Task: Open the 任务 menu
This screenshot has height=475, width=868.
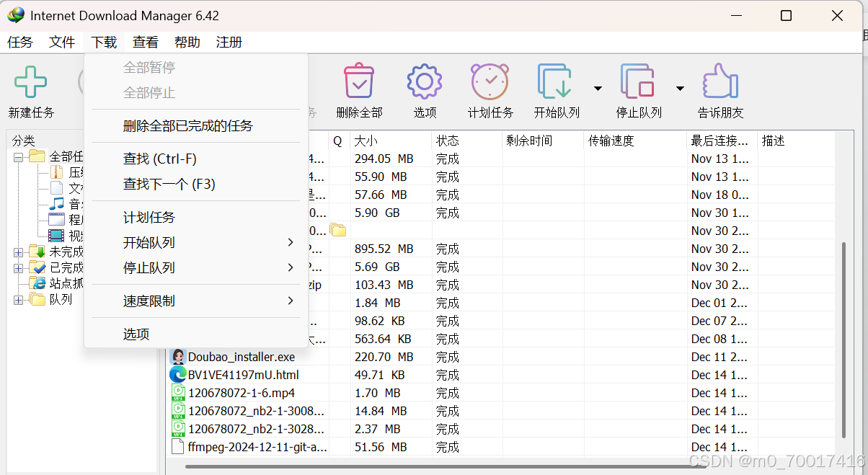Action: [20, 43]
